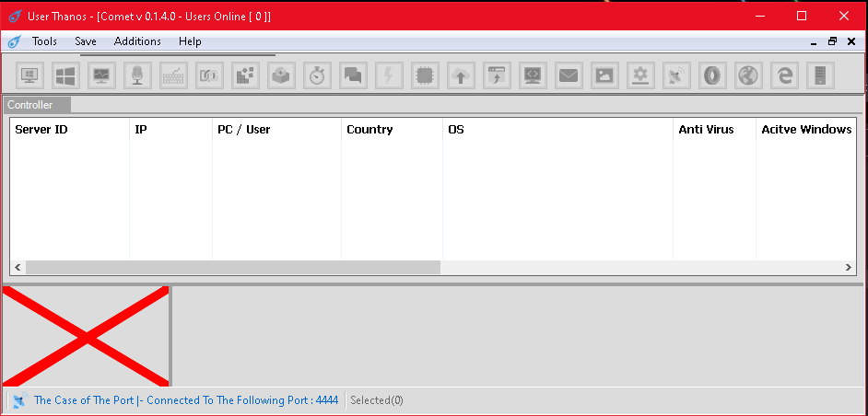This screenshot has height=416, width=868.
Task: Open the Help menu
Action: (x=190, y=41)
